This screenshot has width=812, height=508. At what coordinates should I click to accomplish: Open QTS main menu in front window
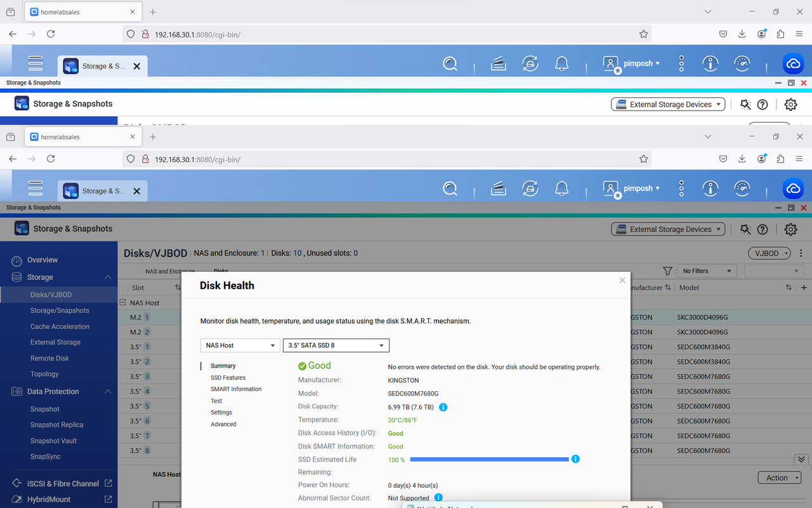(36, 188)
